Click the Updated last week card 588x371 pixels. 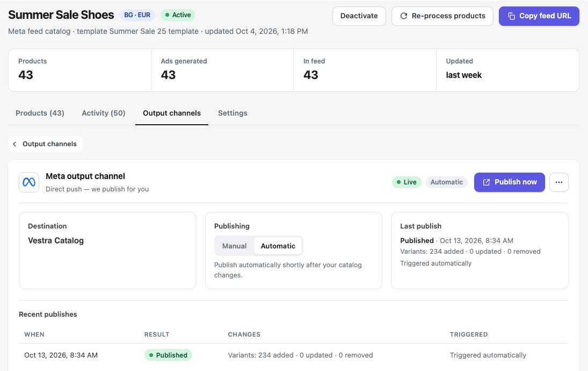[508, 70]
